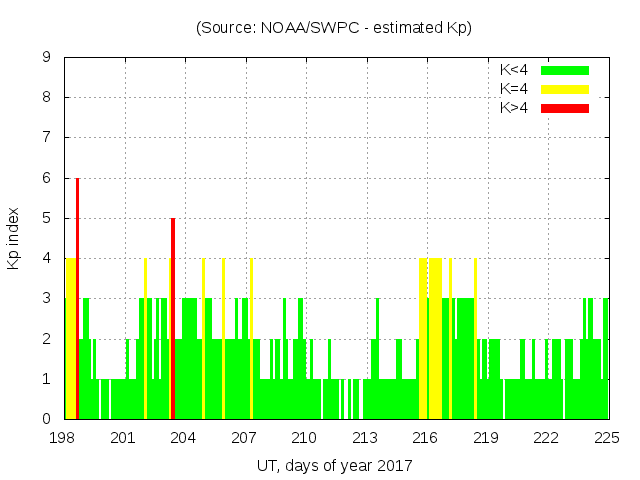Click the 'Kp index' y-axis label
640x480 pixels.
(14, 238)
